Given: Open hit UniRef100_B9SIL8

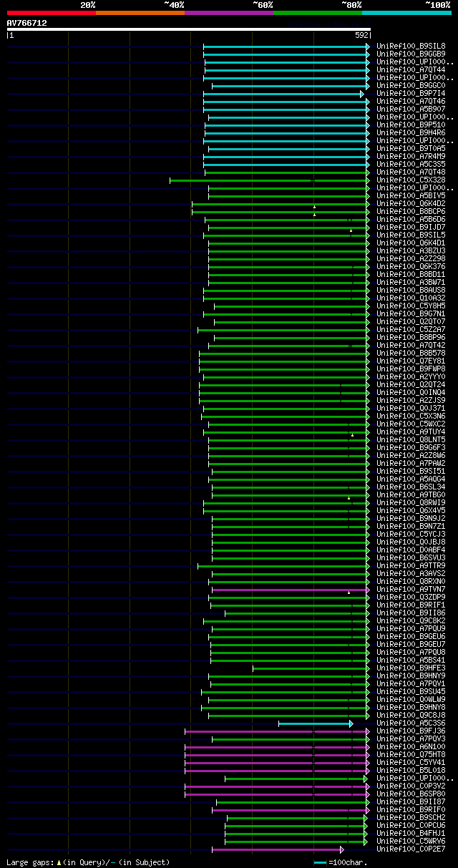Looking at the screenshot, I should tap(411, 47).
